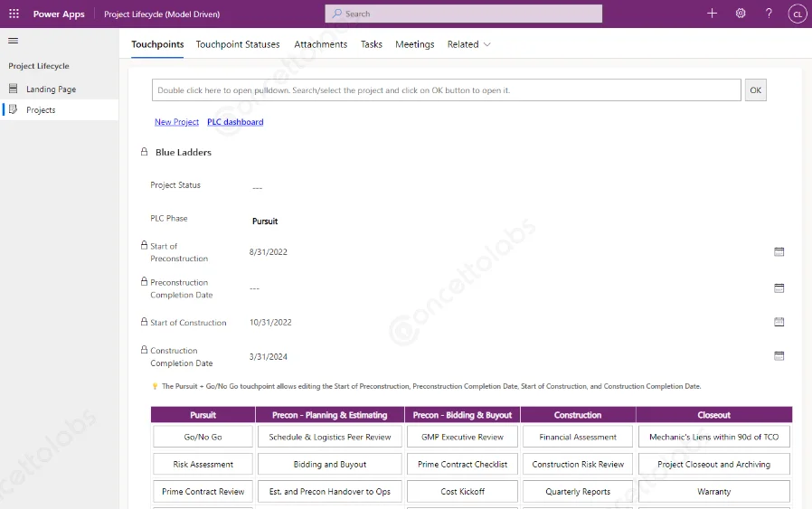Click the top Search box
The height and width of the screenshot is (509, 812).
click(463, 14)
